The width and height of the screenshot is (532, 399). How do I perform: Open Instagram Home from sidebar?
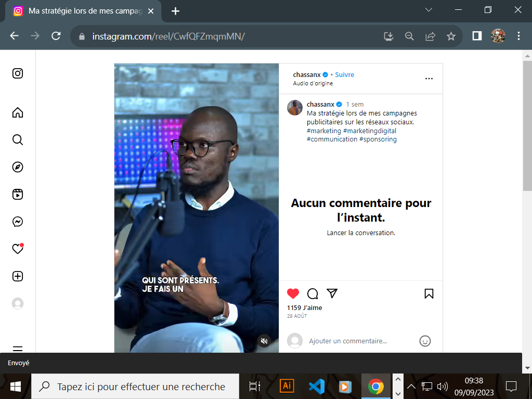(18, 112)
